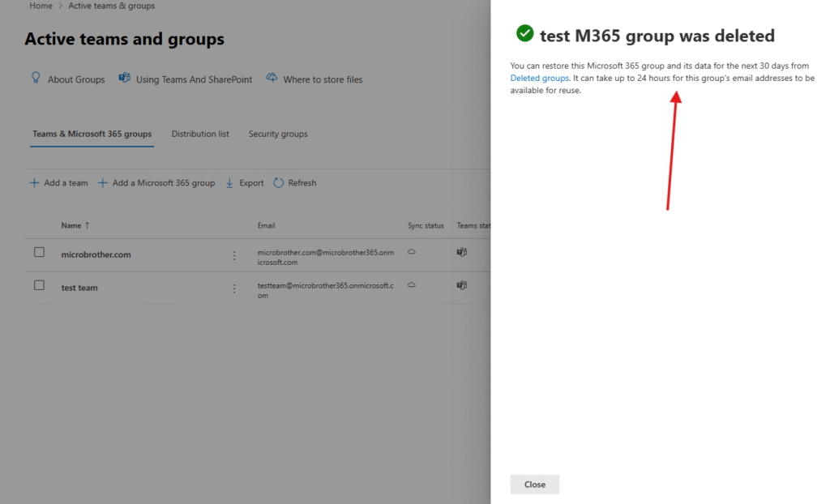Select the microbrother.com row checkbox
830x504 pixels.
(x=39, y=253)
